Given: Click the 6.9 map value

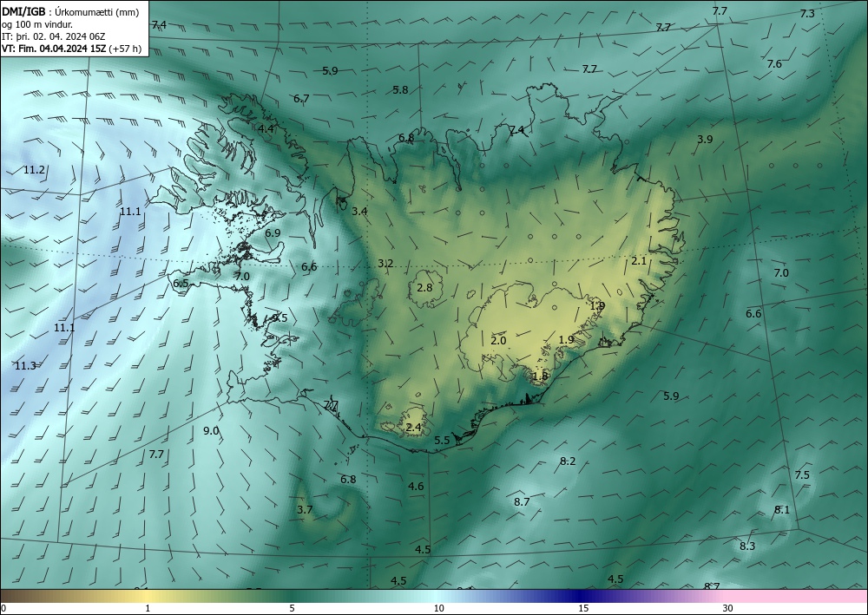Looking at the screenshot, I should pos(273,232).
